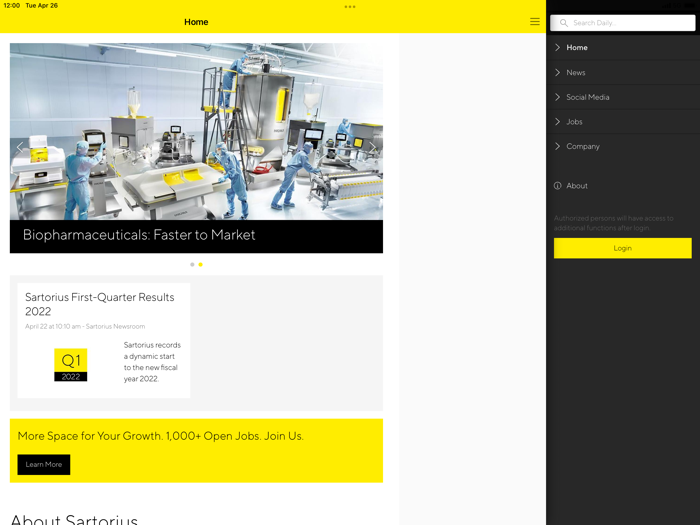The height and width of the screenshot is (525, 700).
Task: Select the first carousel page dot
Action: click(192, 265)
